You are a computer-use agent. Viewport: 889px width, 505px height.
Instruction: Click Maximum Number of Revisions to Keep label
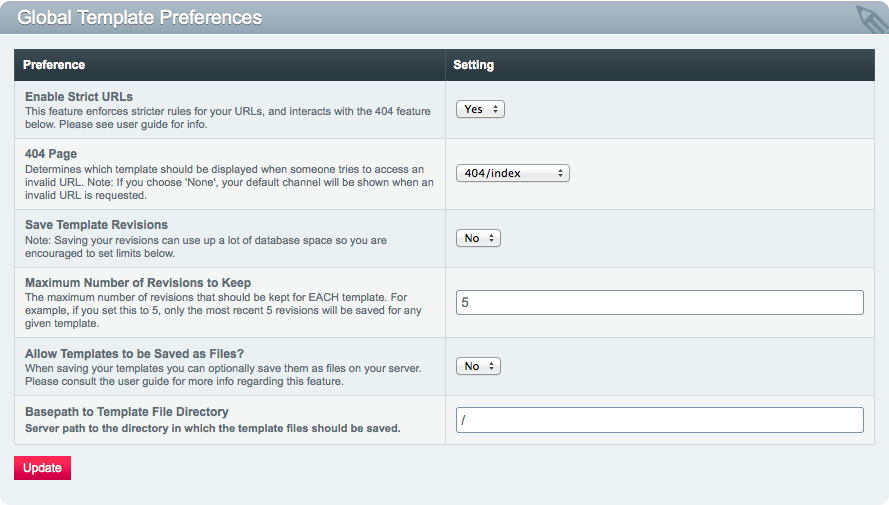138,283
